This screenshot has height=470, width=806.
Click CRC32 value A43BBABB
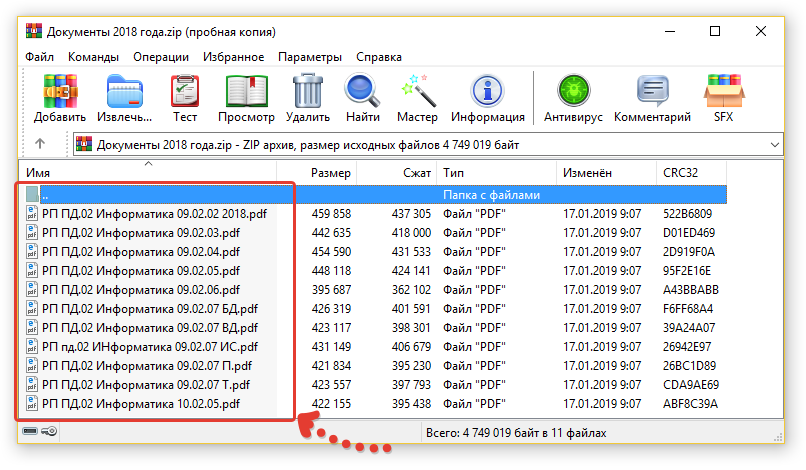tap(691, 290)
